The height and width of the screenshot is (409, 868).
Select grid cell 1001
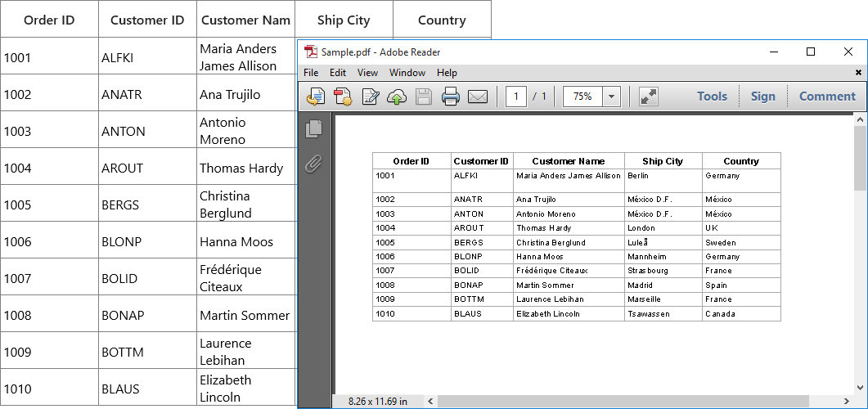[49, 57]
